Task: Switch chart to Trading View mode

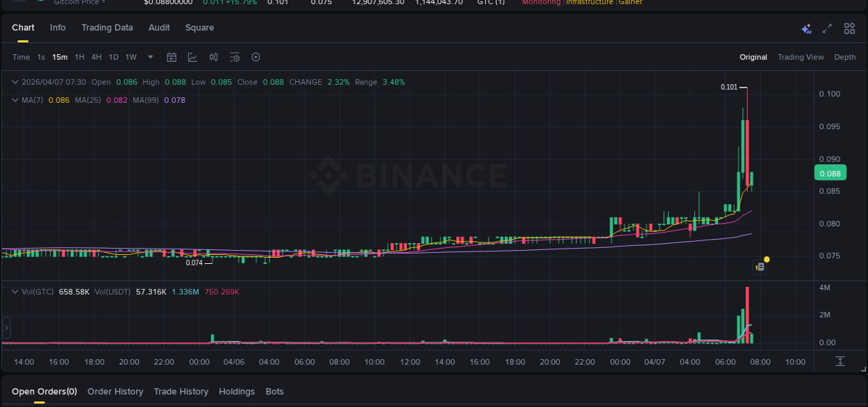Action: coord(801,57)
